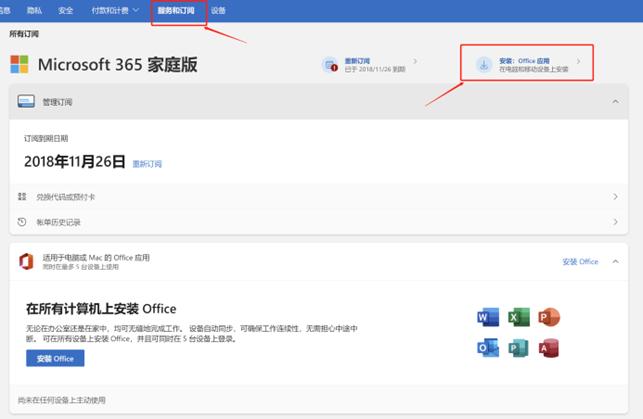Collapse the 管理订阅 section
This screenshot has height=419, width=643.
(x=616, y=101)
